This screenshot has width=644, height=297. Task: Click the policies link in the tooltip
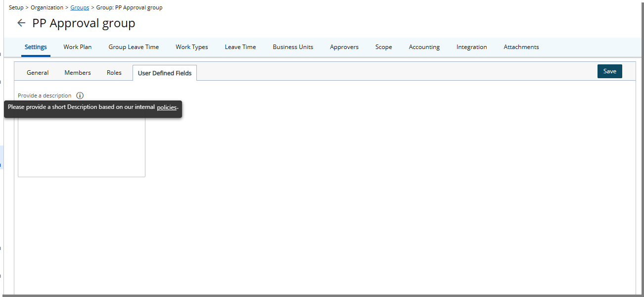coord(167,107)
